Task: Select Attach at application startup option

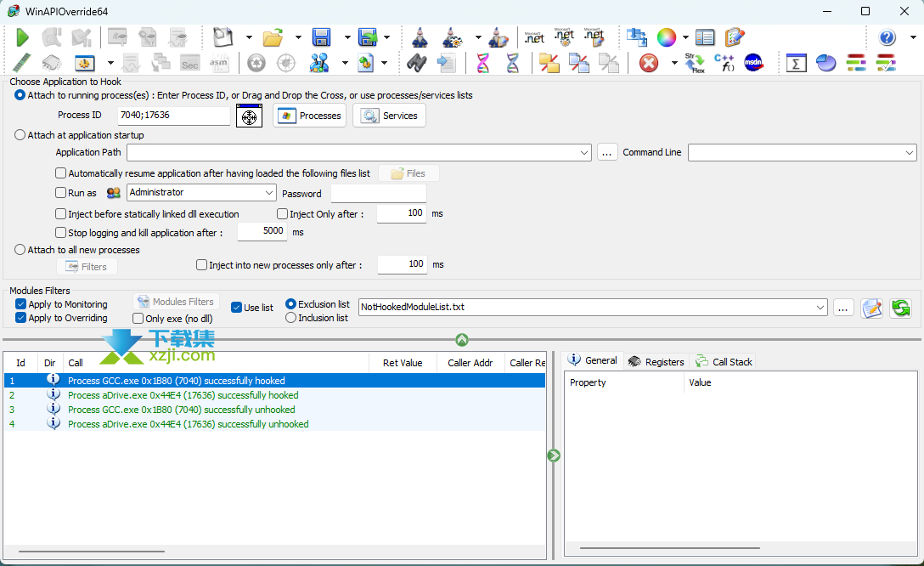Action: pyautogui.click(x=20, y=135)
